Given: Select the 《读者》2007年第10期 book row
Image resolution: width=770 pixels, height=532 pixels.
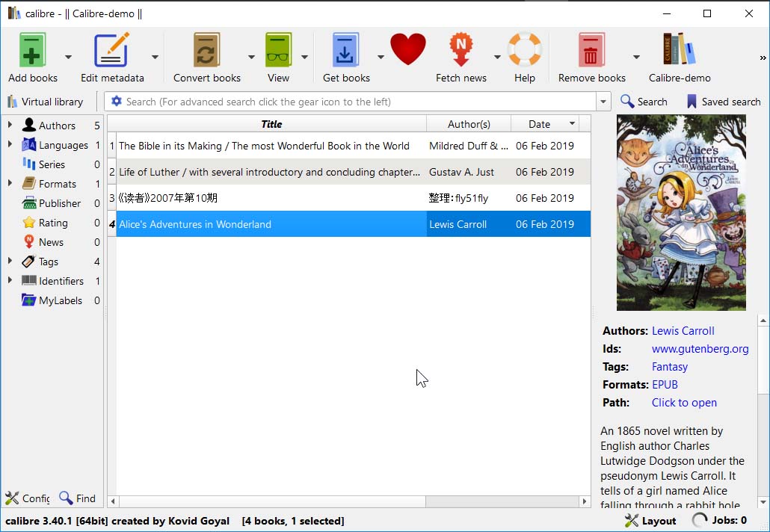Looking at the screenshot, I should click(x=348, y=198).
